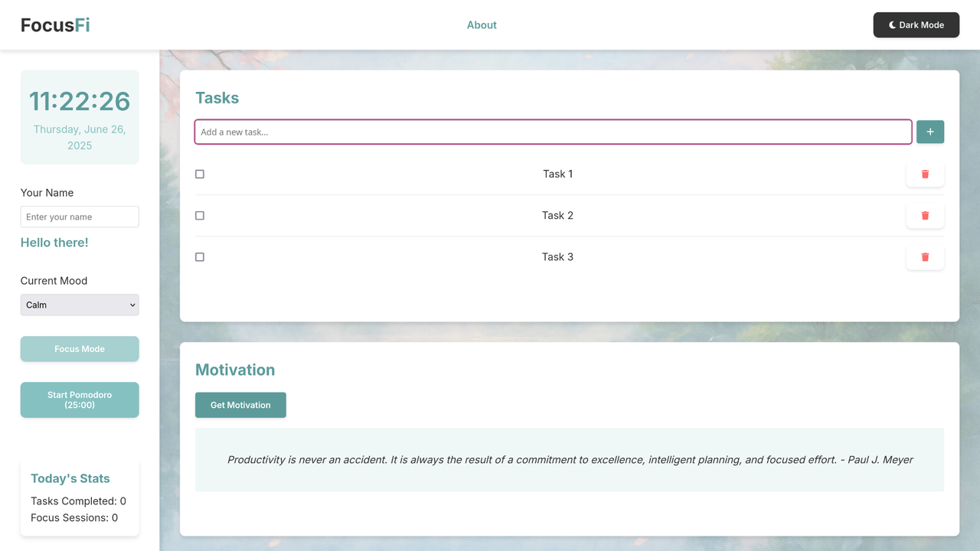Viewport: 980px width, 551px height.
Task: Select the Task 2 label text
Action: (558, 216)
